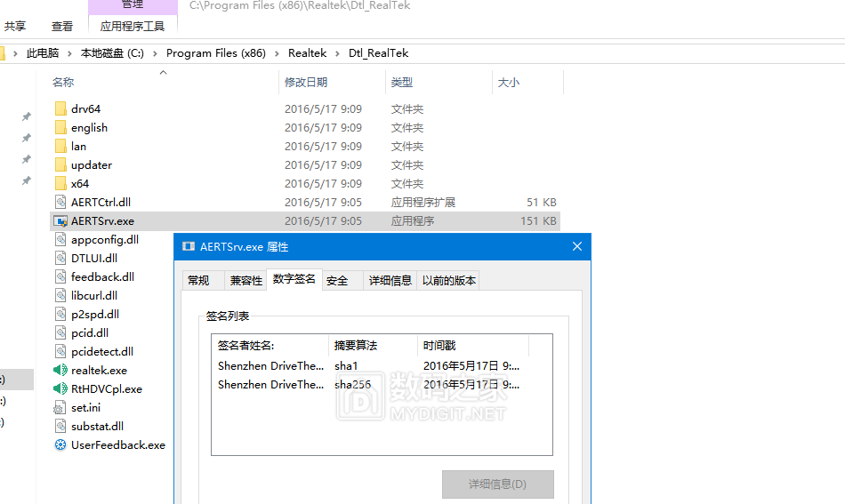Switch to the 常规 tab
Viewport: 845px width, 504px height.
click(x=198, y=280)
